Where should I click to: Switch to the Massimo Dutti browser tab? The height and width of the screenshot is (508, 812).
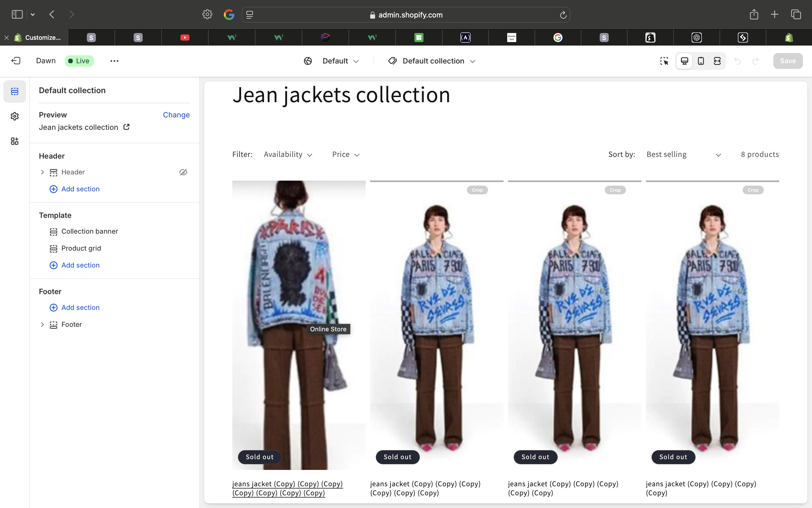pyautogui.click(x=511, y=38)
